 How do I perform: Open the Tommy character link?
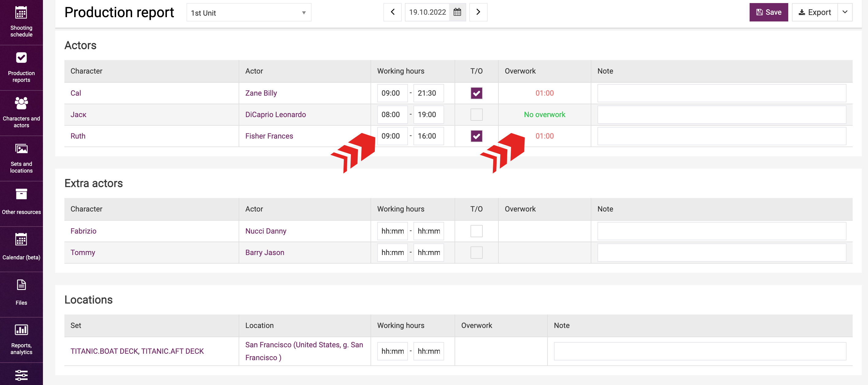tap(83, 253)
